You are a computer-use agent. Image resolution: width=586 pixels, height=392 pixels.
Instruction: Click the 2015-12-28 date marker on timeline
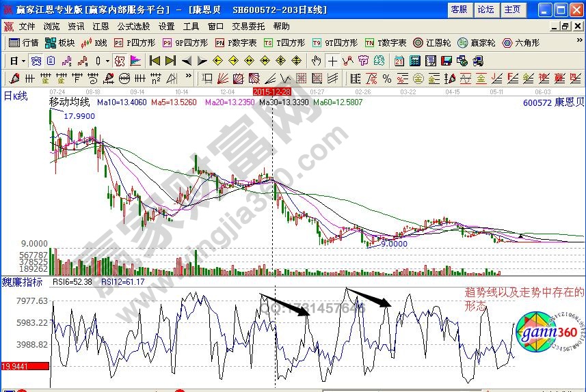click(x=271, y=91)
